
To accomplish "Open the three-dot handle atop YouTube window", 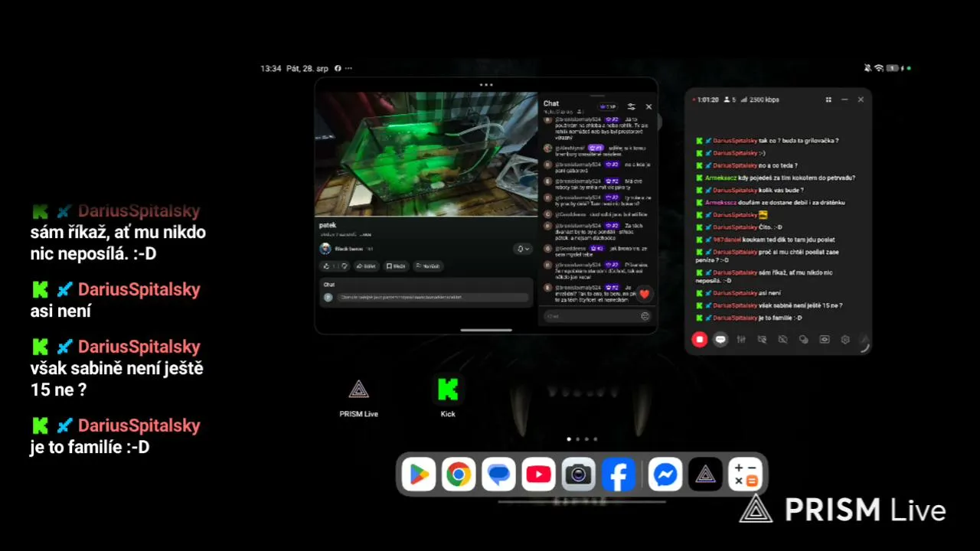I will (486, 85).
